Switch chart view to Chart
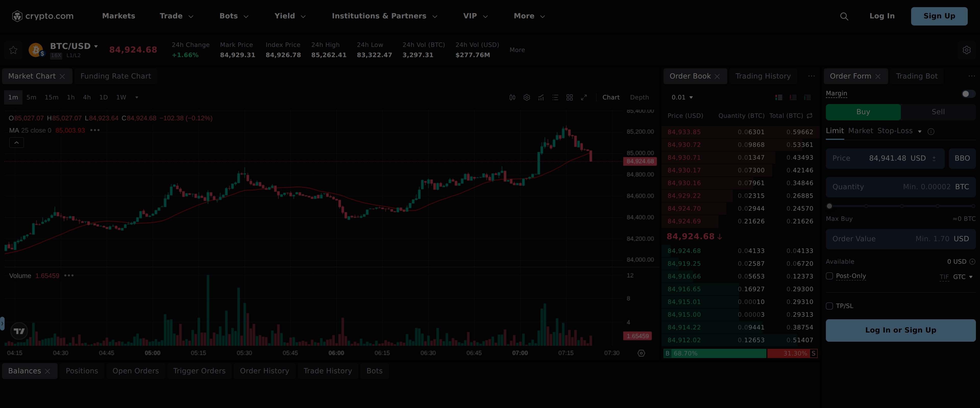The image size is (980, 408). 611,97
